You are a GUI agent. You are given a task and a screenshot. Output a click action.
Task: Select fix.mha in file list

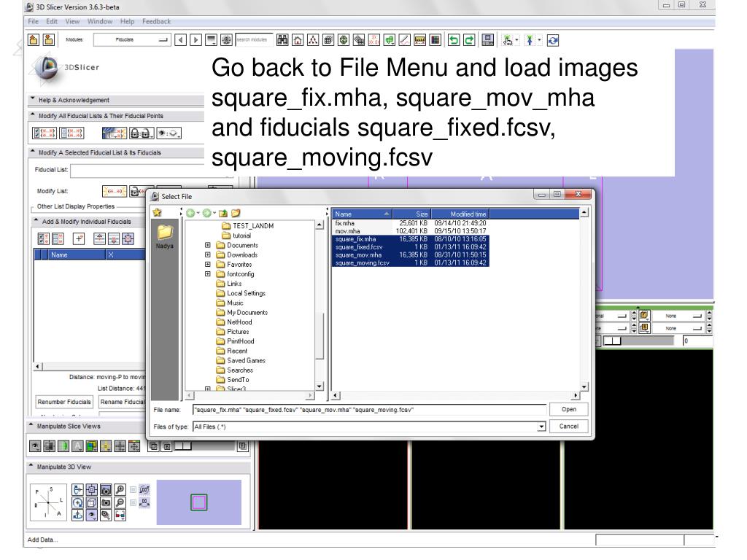tap(344, 223)
